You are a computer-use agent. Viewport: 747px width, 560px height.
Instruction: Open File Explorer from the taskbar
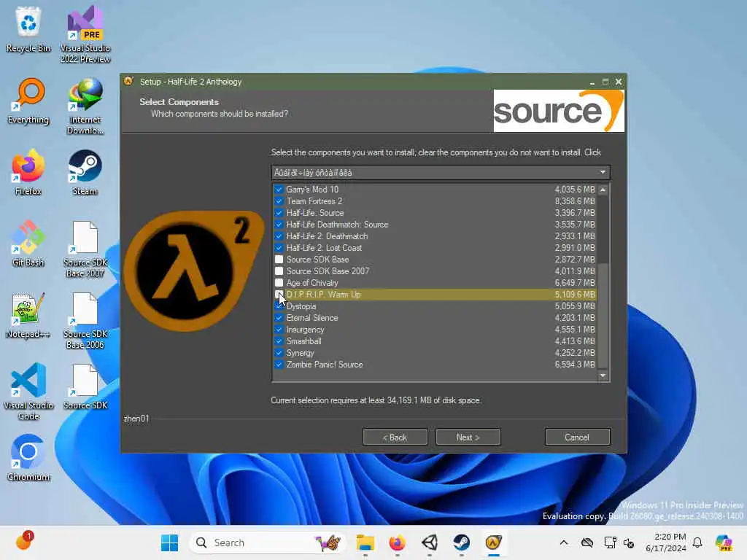coord(365,542)
